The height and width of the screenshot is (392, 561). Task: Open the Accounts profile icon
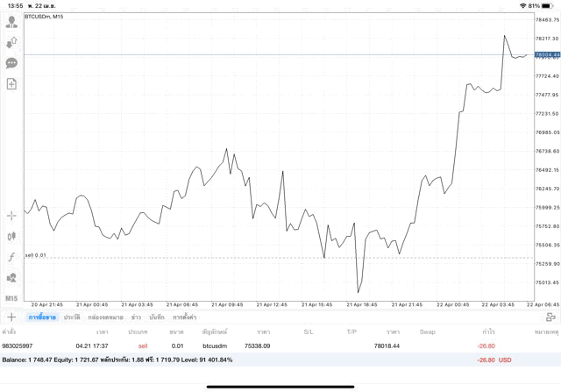click(11, 22)
